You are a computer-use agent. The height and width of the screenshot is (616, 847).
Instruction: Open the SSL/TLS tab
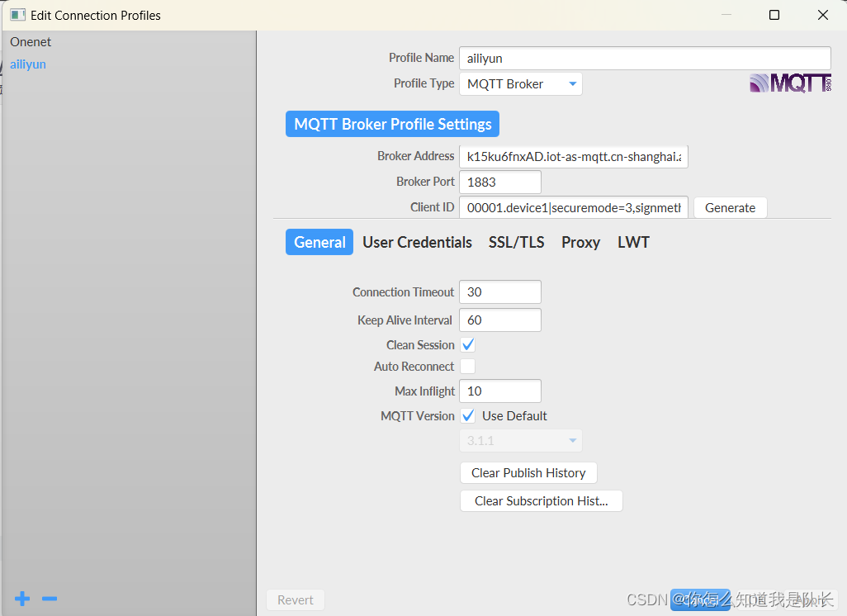pyautogui.click(x=516, y=242)
